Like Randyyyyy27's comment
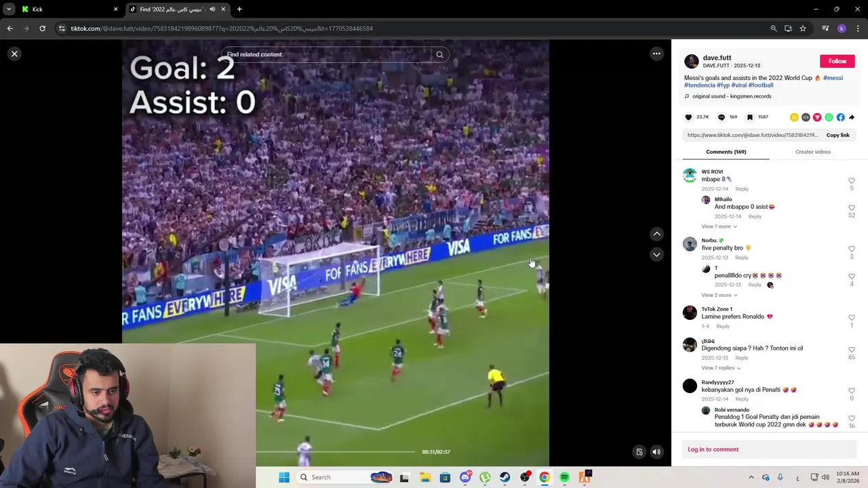Screen dimensions: 868x488 click(x=852, y=391)
